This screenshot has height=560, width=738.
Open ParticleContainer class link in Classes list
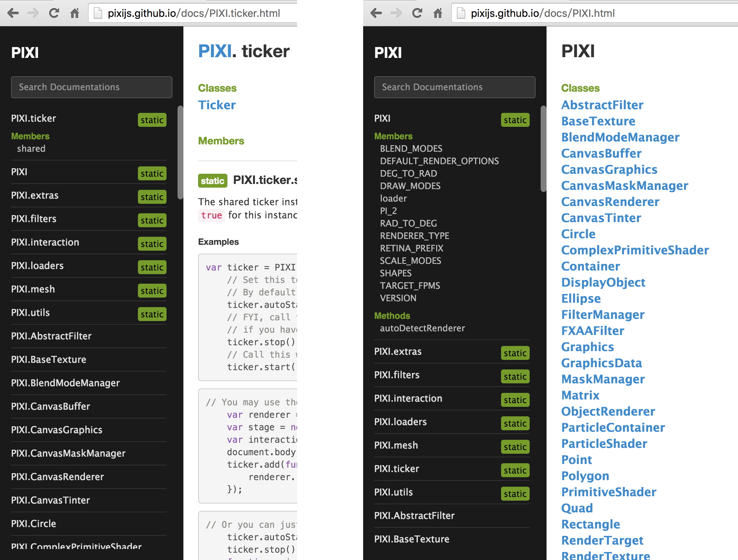coord(613,428)
